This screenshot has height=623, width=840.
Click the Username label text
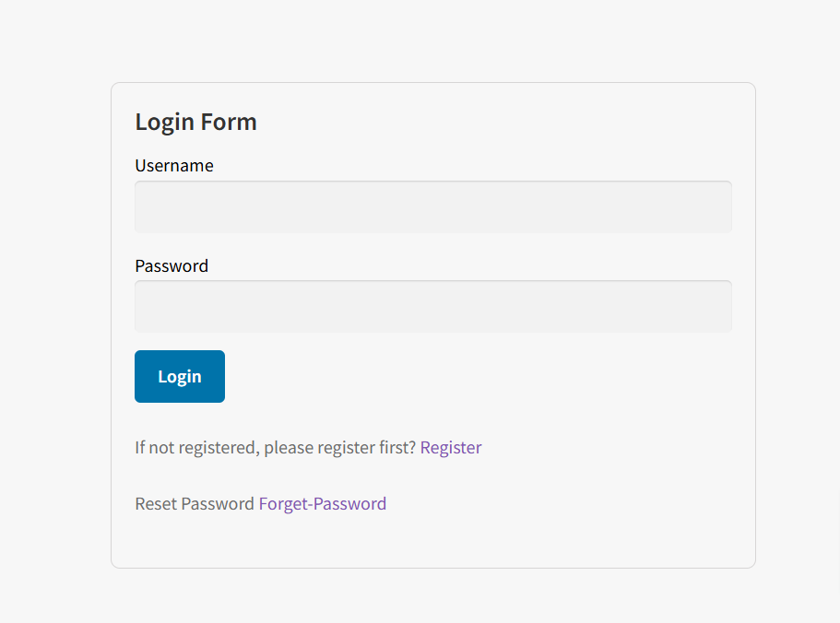click(x=174, y=166)
